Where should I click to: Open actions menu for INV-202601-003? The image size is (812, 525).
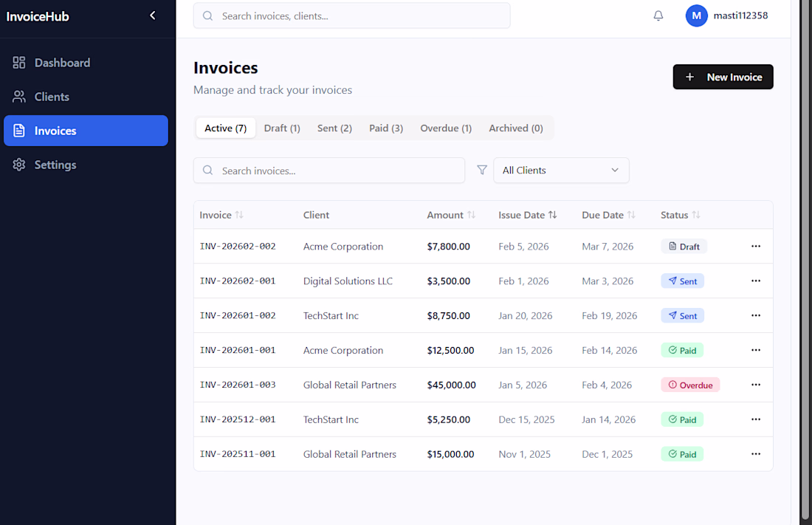click(756, 385)
